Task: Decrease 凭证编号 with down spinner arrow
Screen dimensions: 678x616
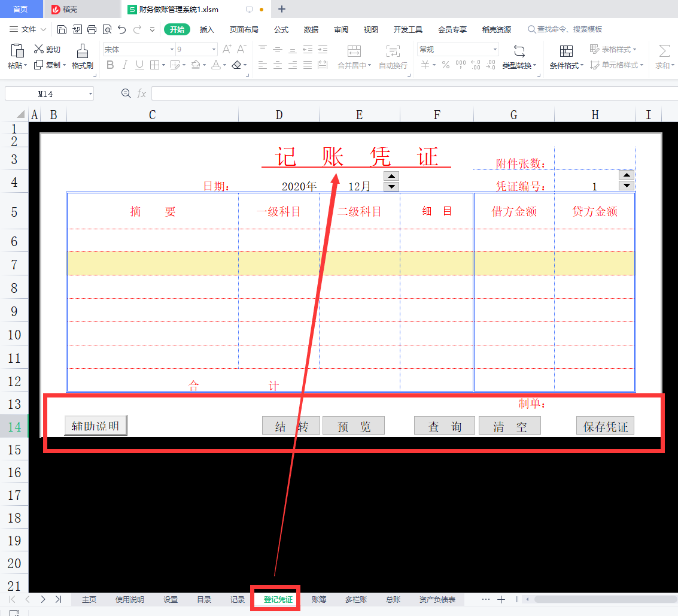Action: [627, 186]
